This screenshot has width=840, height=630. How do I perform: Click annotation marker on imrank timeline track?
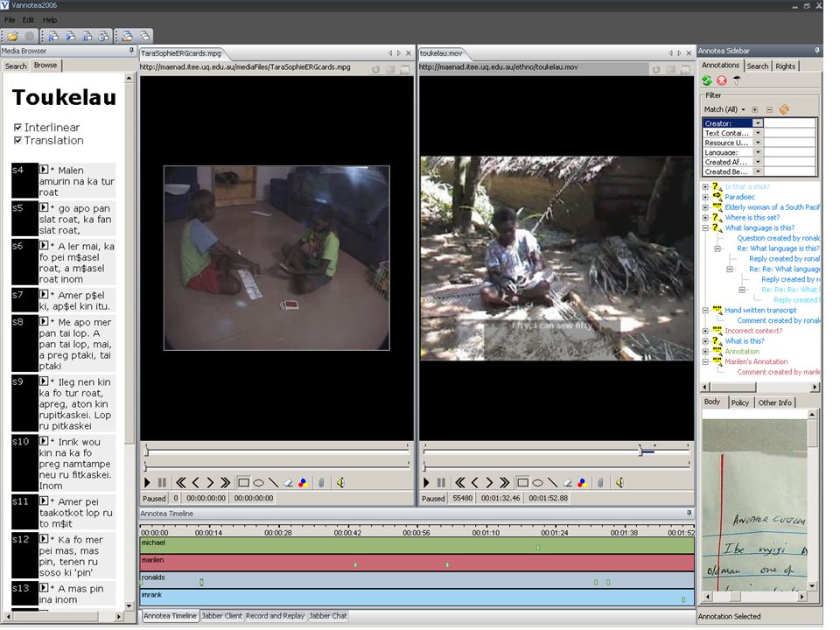tap(683, 600)
